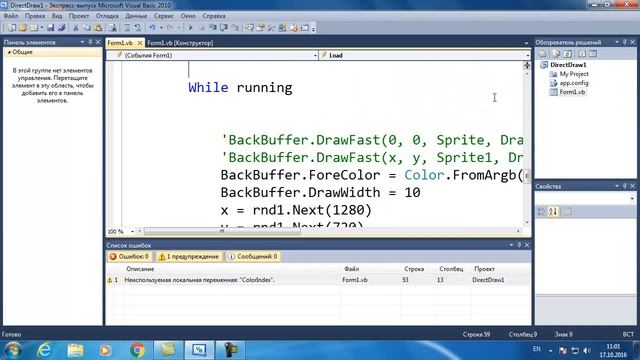Click the Step Over debug icon
Screen dimensions: 640x360
(x=224, y=28)
